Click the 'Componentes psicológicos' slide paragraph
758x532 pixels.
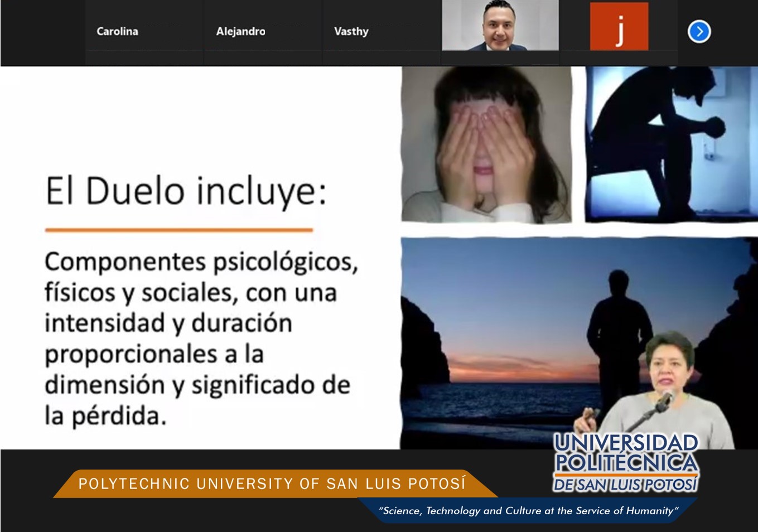point(201,338)
